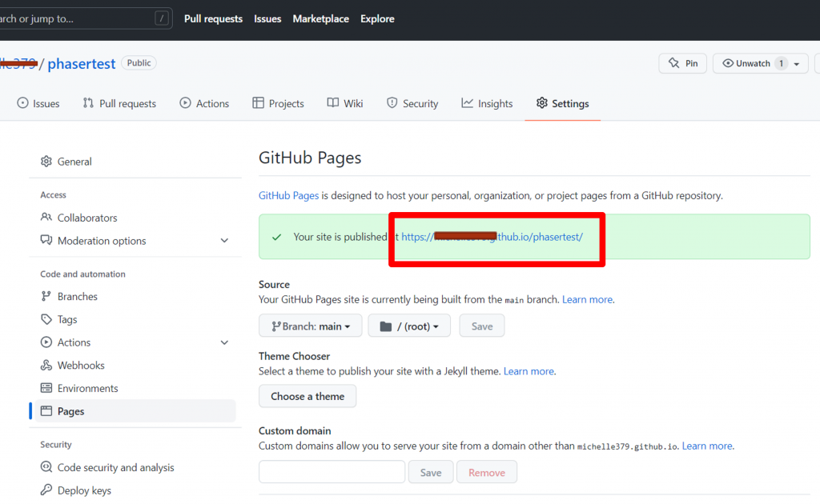Image resolution: width=820 pixels, height=504 pixels.
Task: View the Insights tab
Action: click(487, 103)
